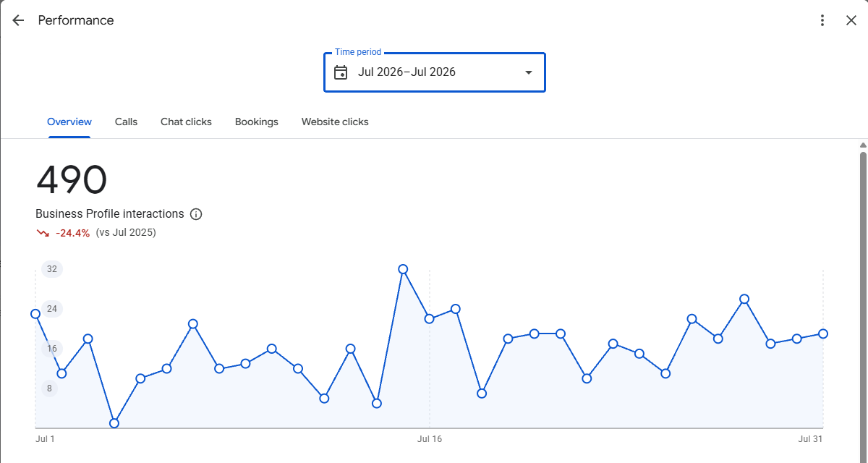Click the highest peak data point on chart

tap(403, 269)
